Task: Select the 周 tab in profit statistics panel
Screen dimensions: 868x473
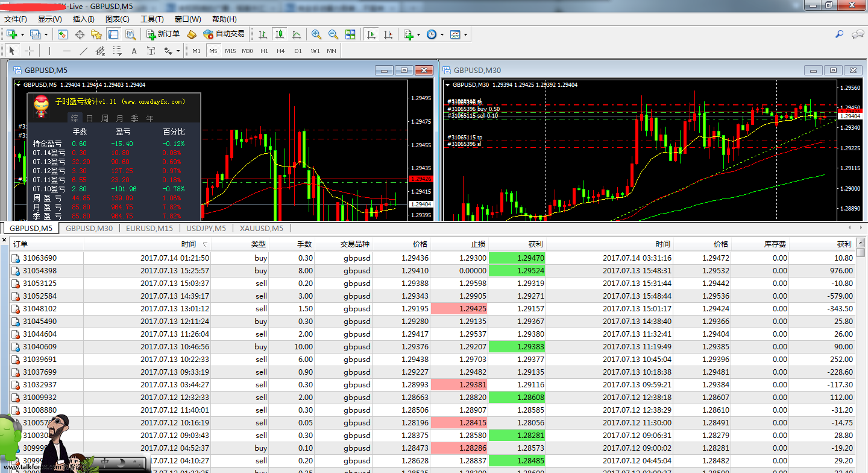Action: [x=105, y=118]
